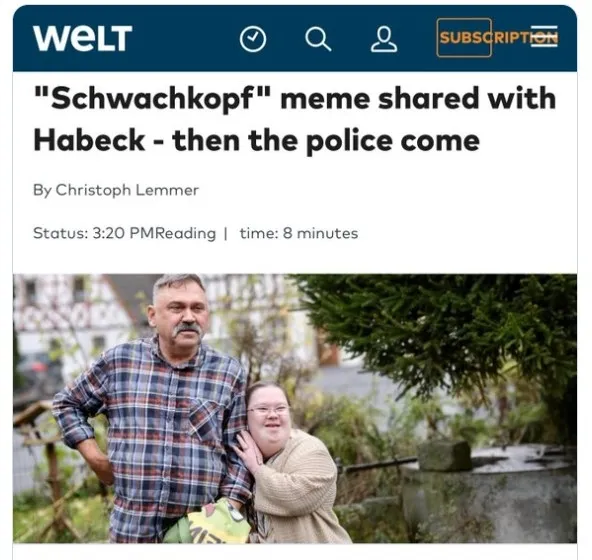Open the hamburger menu icon
This screenshot has height=560, width=592.
544,36
